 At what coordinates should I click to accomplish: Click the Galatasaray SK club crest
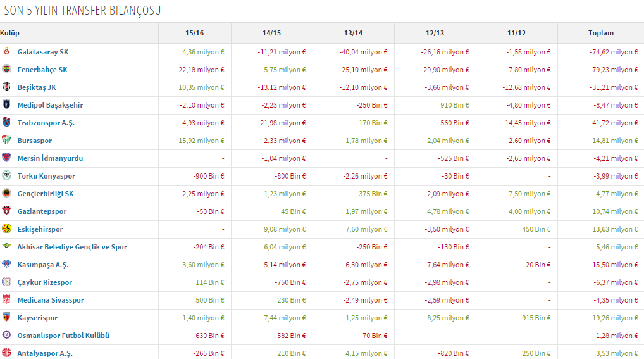[x=6, y=51]
